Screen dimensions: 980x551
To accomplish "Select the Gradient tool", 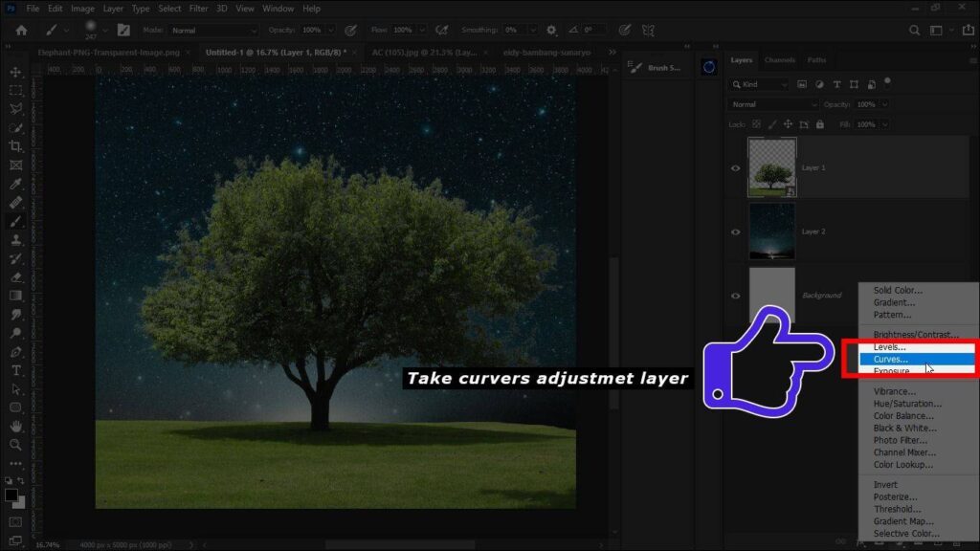I will coord(15,297).
